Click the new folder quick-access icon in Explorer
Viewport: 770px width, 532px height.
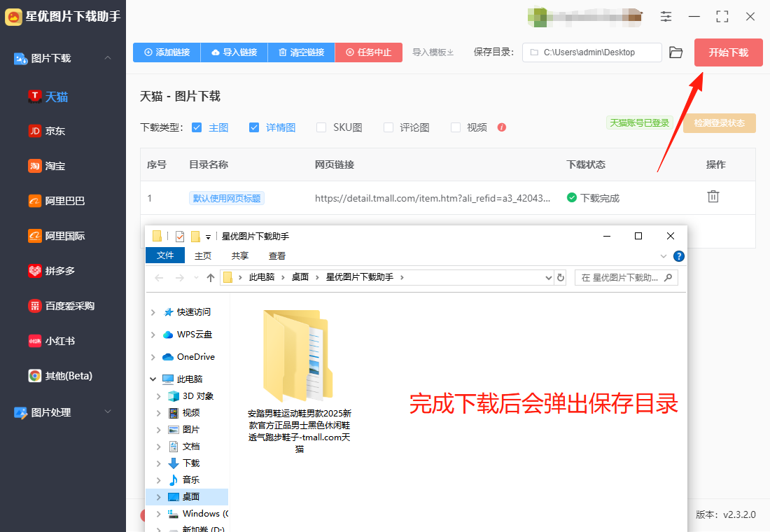click(x=195, y=237)
